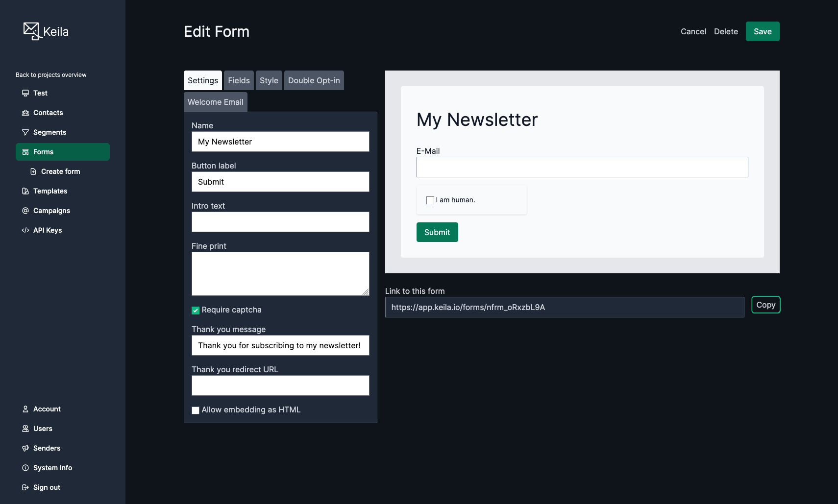Viewport: 838px width, 504px height.
Task: Click the Keila envelope logo icon
Action: (x=32, y=31)
